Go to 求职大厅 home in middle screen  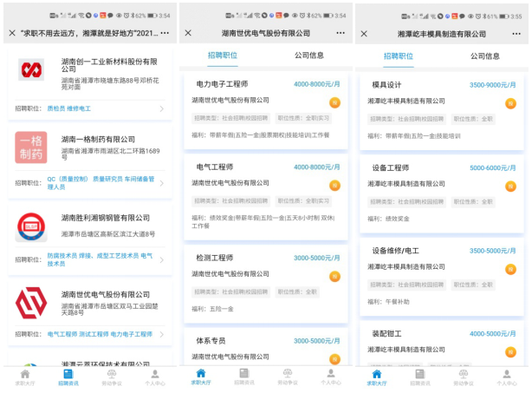pos(201,377)
